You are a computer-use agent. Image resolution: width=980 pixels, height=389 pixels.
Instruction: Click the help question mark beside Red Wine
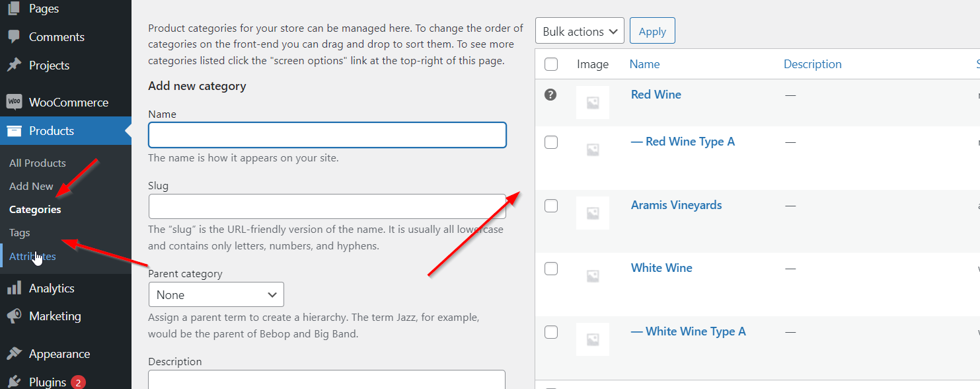point(550,95)
